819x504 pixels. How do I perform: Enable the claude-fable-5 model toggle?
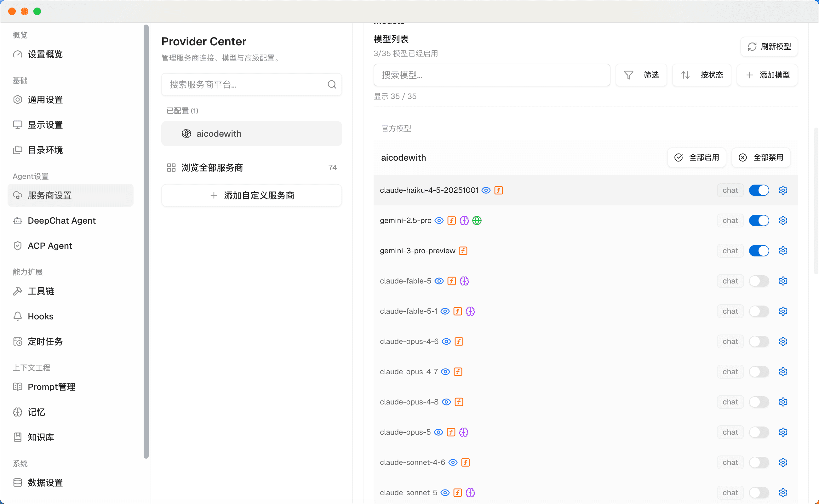[x=759, y=281]
